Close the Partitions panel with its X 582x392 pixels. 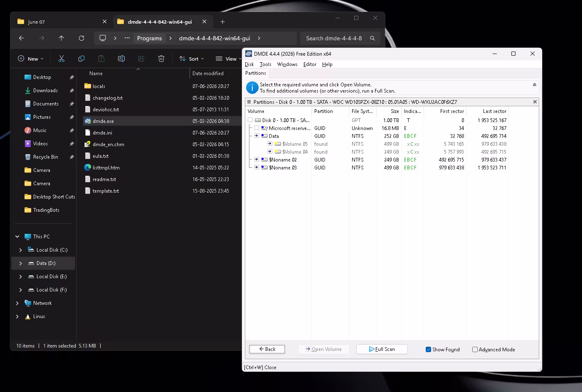pyautogui.click(x=535, y=102)
